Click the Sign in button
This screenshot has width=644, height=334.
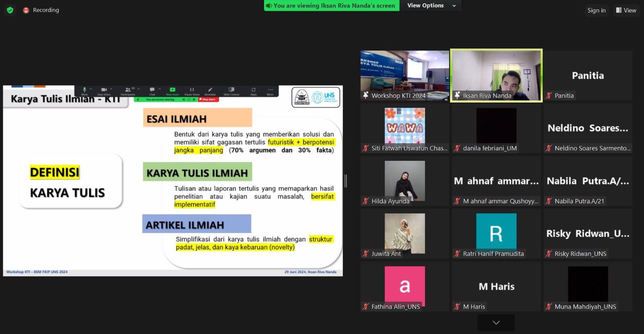point(596,10)
